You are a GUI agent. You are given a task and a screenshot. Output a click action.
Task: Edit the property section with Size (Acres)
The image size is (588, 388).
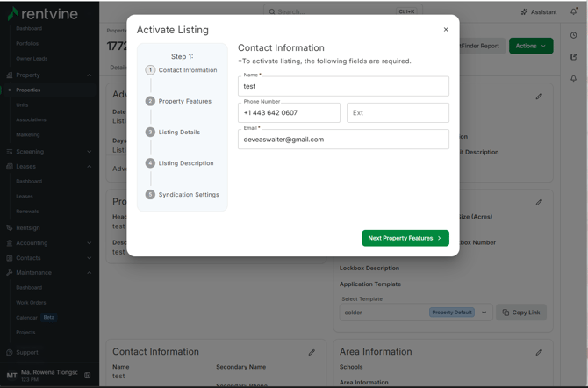[x=539, y=202]
